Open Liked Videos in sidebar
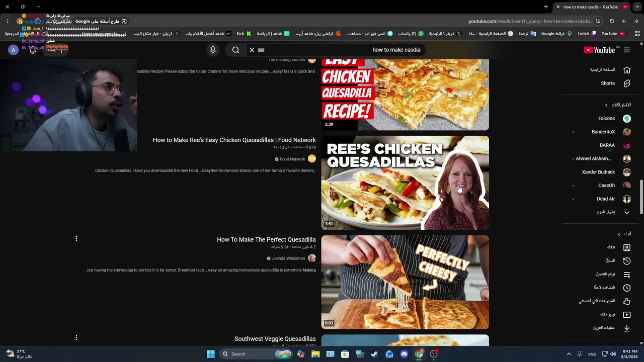This screenshot has width=644, height=362. tap(627, 301)
